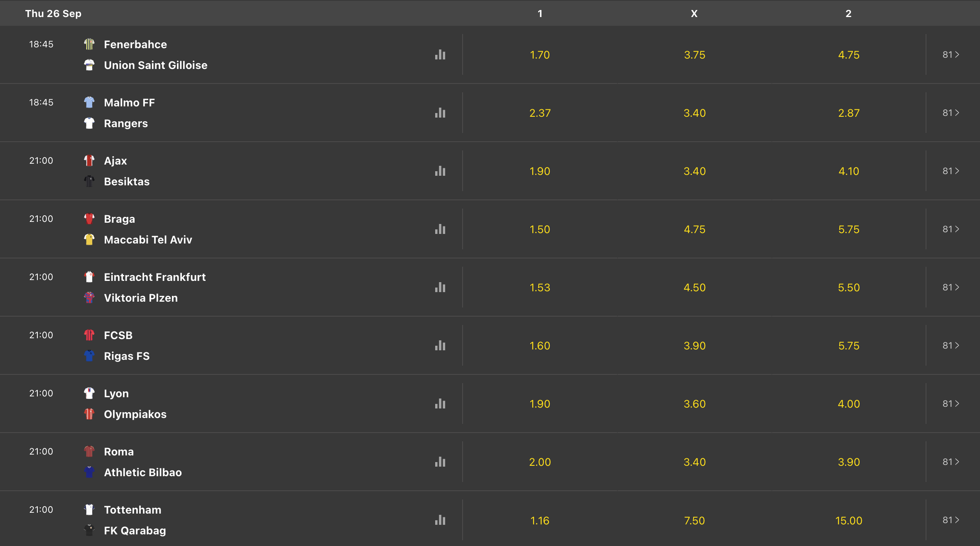The height and width of the screenshot is (546, 980).
Task: Open statistics icon for Tottenham vs FK Qarabag
Action: click(440, 520)
